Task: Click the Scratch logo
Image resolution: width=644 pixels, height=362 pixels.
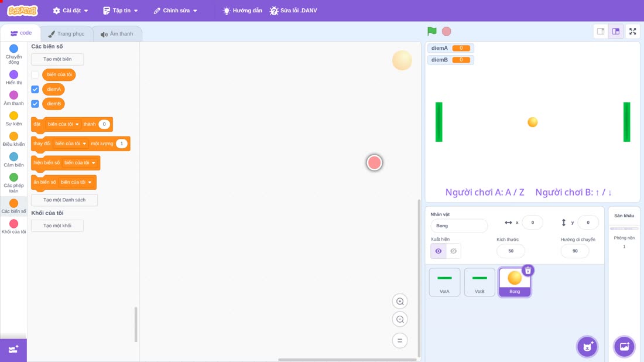Action: pos(23,11)
